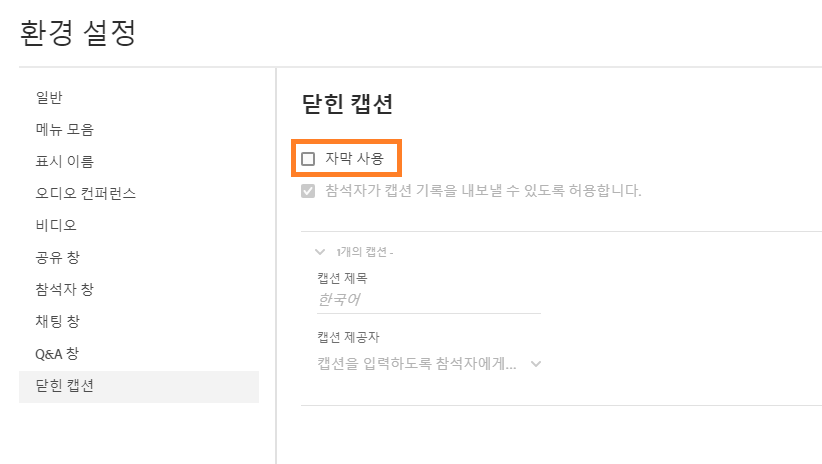Open 오디오 컨퍼런스 preferences

[85, 193]
